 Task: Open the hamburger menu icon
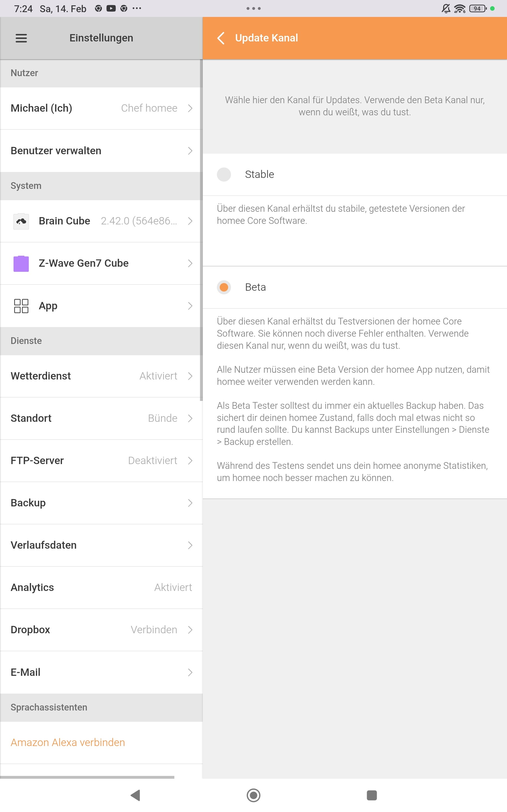click(x=21, y=38)
